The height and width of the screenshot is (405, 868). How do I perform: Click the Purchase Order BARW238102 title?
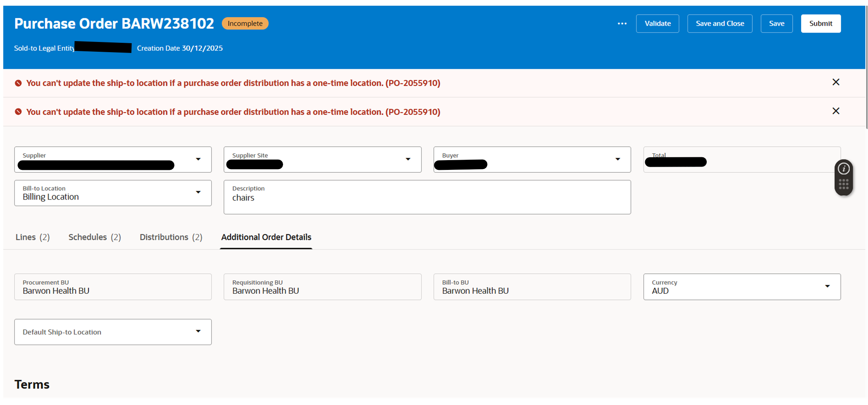pos(114,24)
